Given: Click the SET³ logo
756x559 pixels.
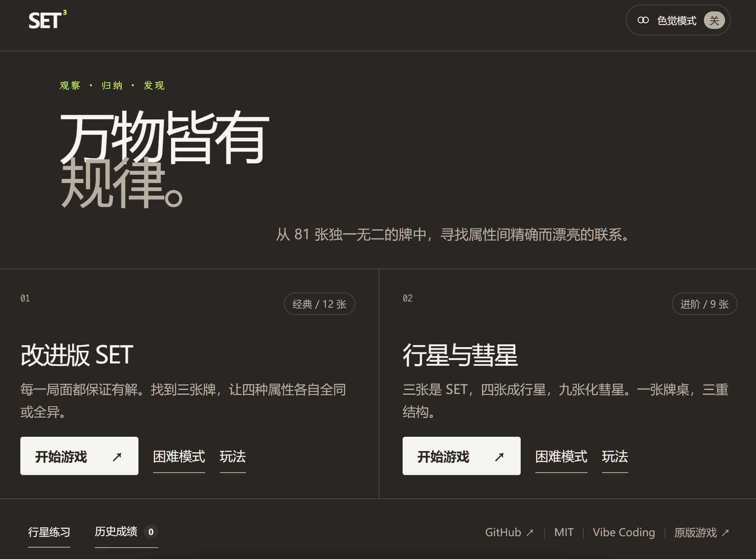Looking at the screenshot, I should pyautogui.click(x=48, y=20).
